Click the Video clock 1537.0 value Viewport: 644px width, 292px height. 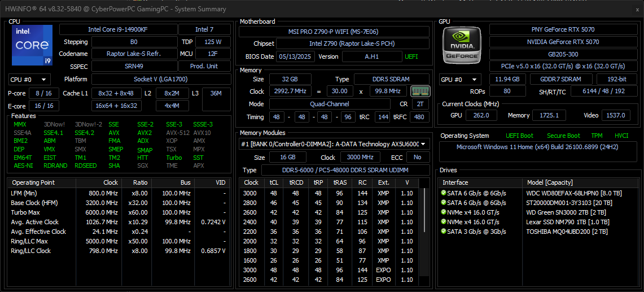616,115
